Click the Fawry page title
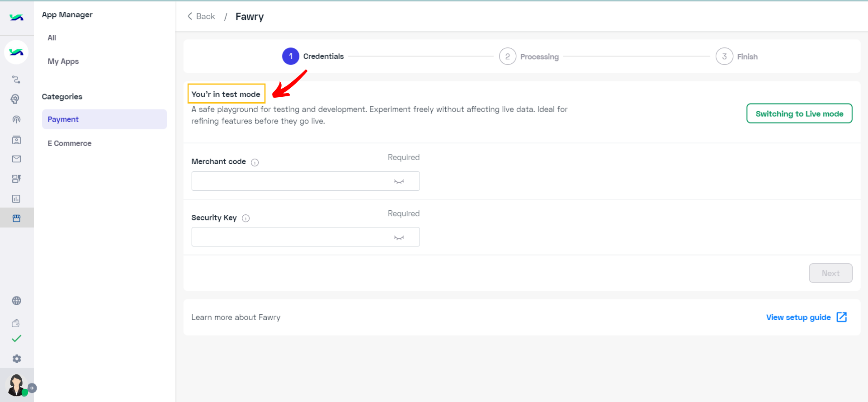This screenshot has height=402, width=868. click(250, 17)
